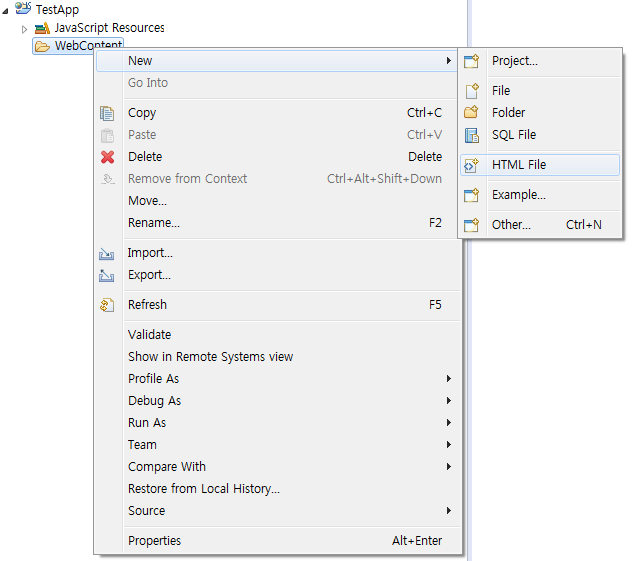Image resolution: width=633 pixels, height=561 pixels.
Task: Click the TestApp project icon
Action: 23,9
